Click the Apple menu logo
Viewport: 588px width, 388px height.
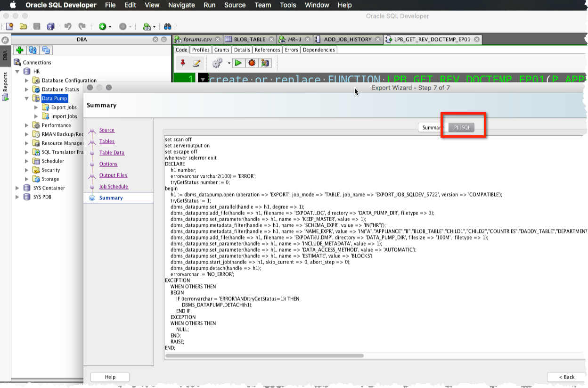pyautogui.click(x=13, y=5)
